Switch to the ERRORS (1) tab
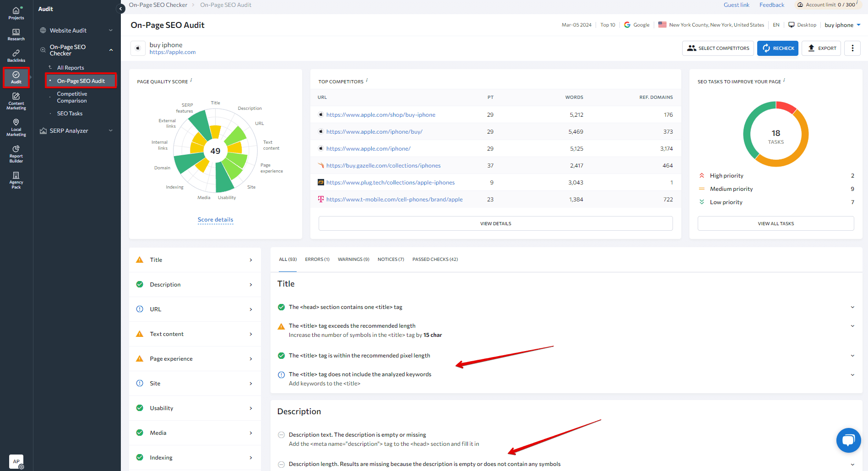This screenshot has height=471, width=868. [317, 260]
